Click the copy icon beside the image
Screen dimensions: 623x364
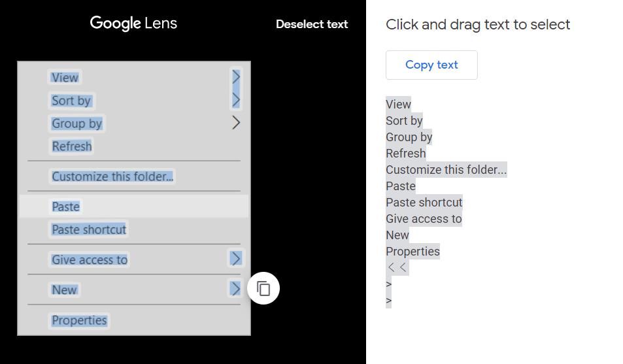click(x=263, y=288)
